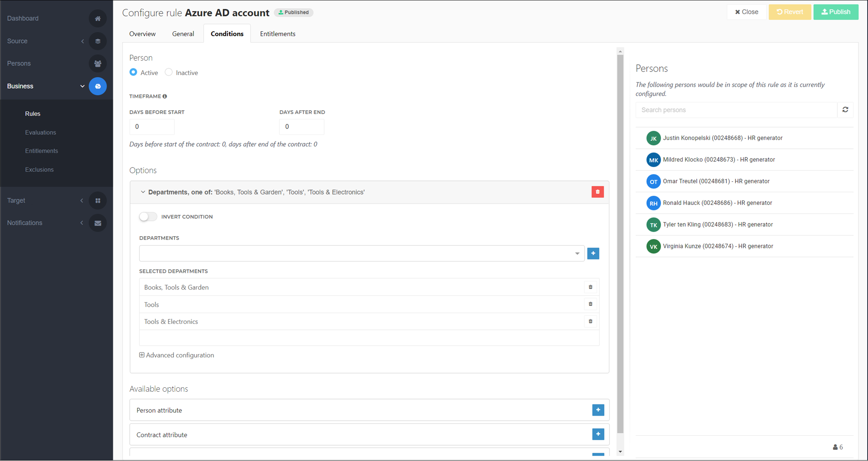Click the Revert button
The image size is (868, 461).
tap(790, 12)
